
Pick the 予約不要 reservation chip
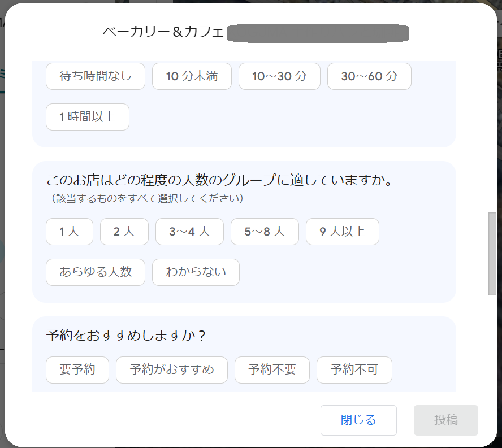(x=272, y=370)
